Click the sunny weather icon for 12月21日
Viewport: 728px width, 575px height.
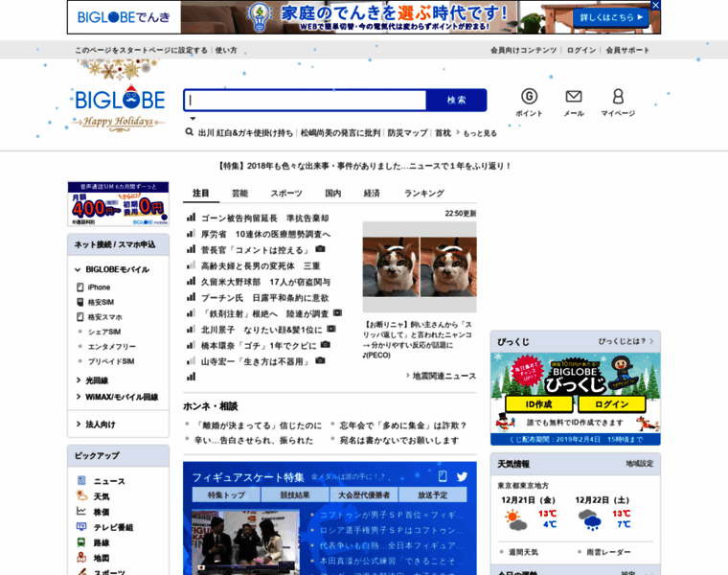[515, 519]
